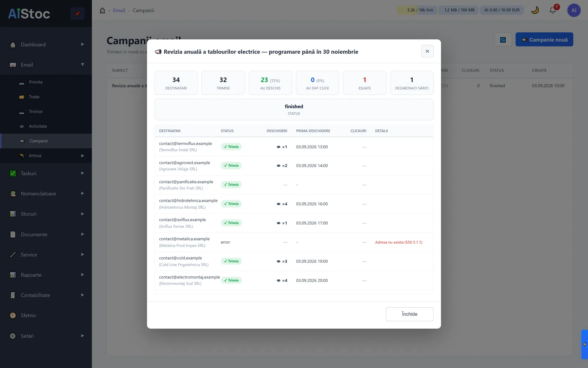Click the AiStoc logo
Image resolution: width=588 pixels, height=368 pixels.
29,14
